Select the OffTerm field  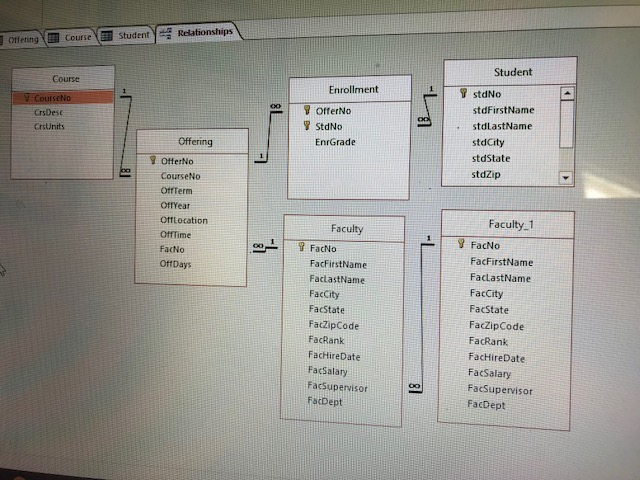(176, 191)
